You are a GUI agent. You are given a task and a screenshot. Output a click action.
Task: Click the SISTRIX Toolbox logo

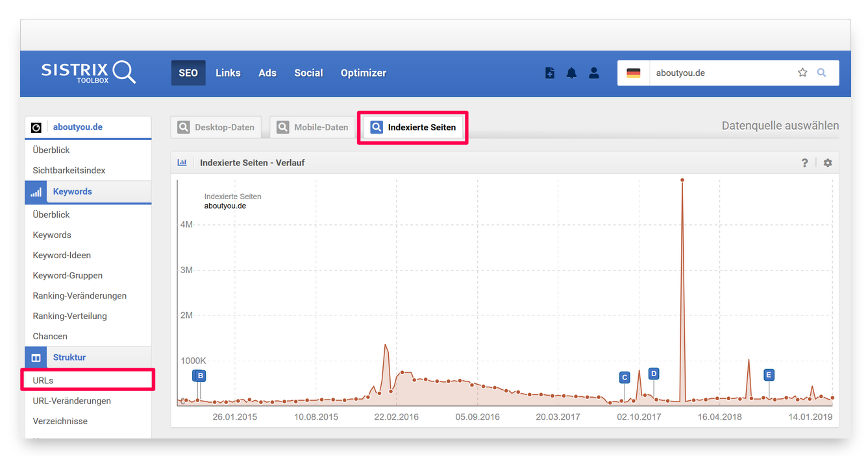[88, 73]
